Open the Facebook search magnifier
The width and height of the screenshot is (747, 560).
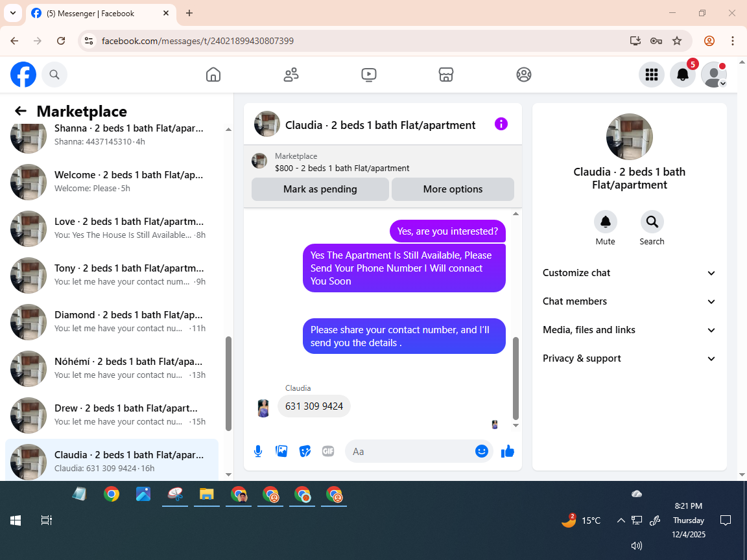pyautogui.click(x=54, y=75)
